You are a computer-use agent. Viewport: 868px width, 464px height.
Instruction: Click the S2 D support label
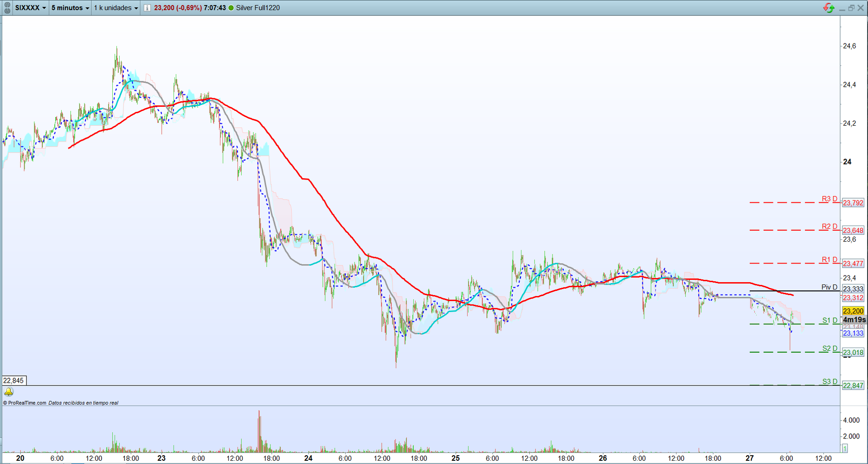click(830, 348)
